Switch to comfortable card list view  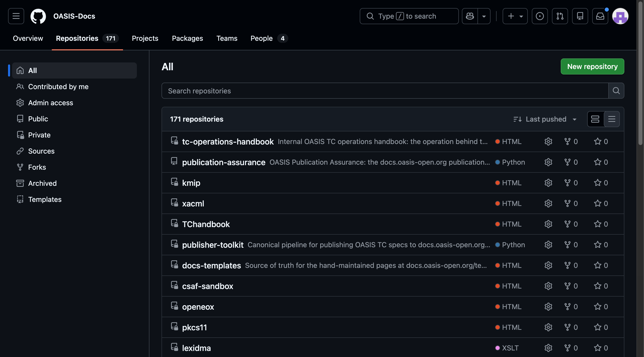coord(595,119)
